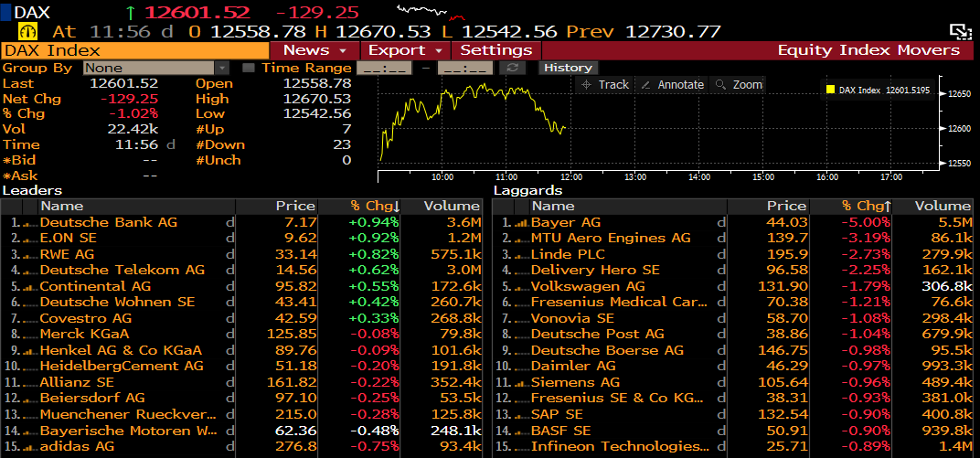Screen dimensions: 980x458
Task: Click the Equity Index Movers title
Action: click(x=868, y=50)
